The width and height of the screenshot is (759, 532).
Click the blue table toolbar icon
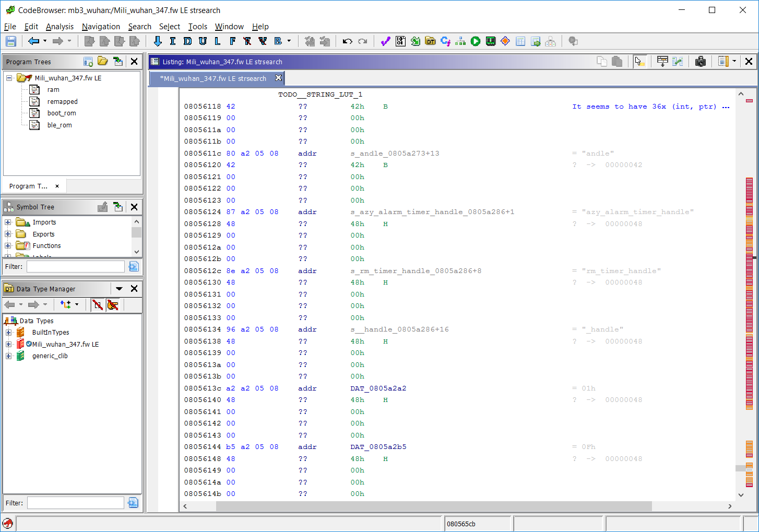(520, 41)
